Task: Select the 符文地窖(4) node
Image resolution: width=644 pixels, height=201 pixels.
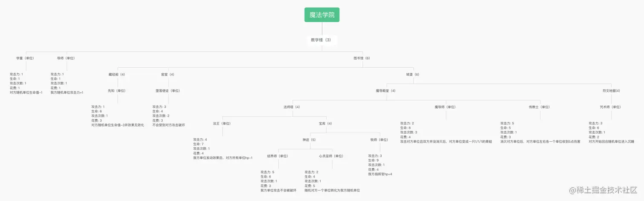Action: (611, 91)
